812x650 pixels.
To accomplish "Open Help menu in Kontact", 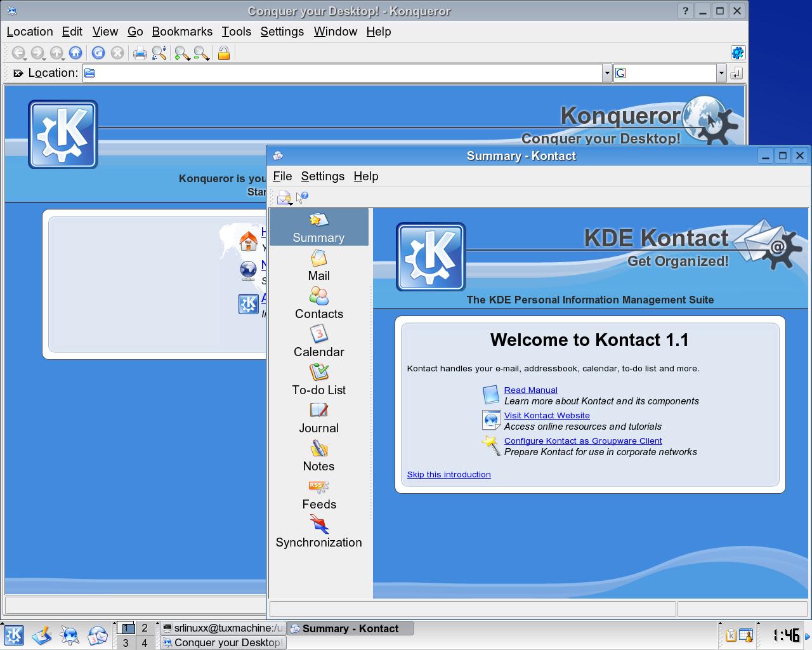I will pos(366,176).
